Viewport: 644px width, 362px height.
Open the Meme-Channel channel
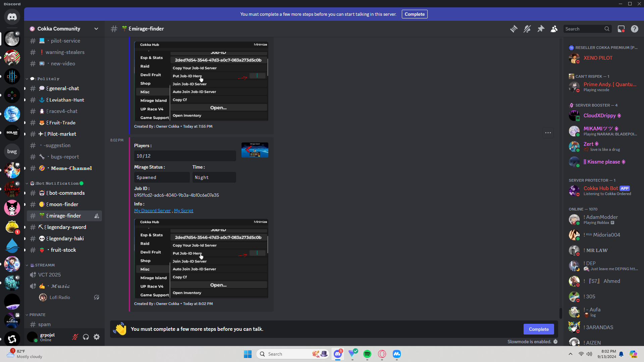(x=64, y=168)
